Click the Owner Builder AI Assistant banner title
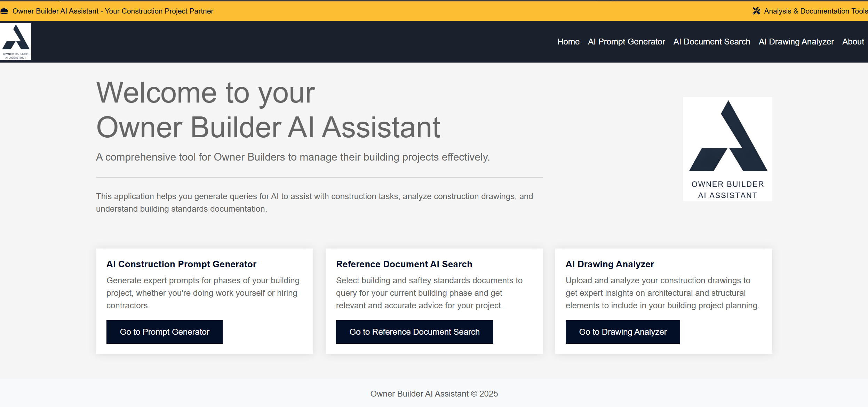This screenshot has height=407, width=868. [x=113, y=11]
